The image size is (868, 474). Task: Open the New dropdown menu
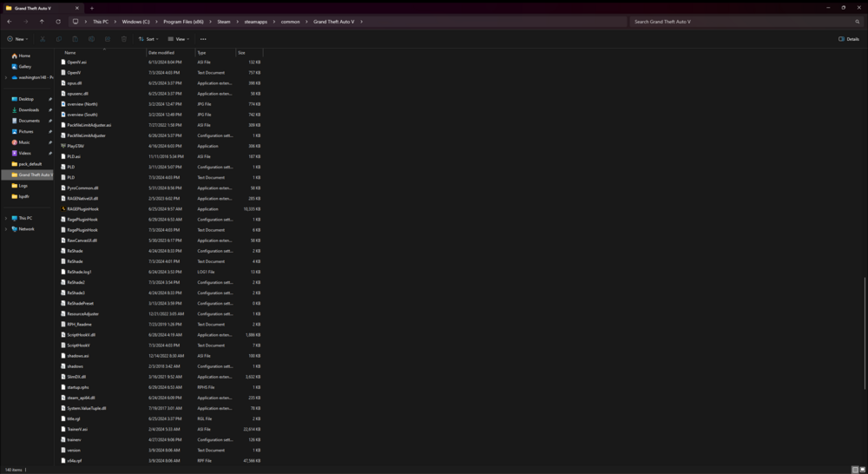tap(17, 39)
